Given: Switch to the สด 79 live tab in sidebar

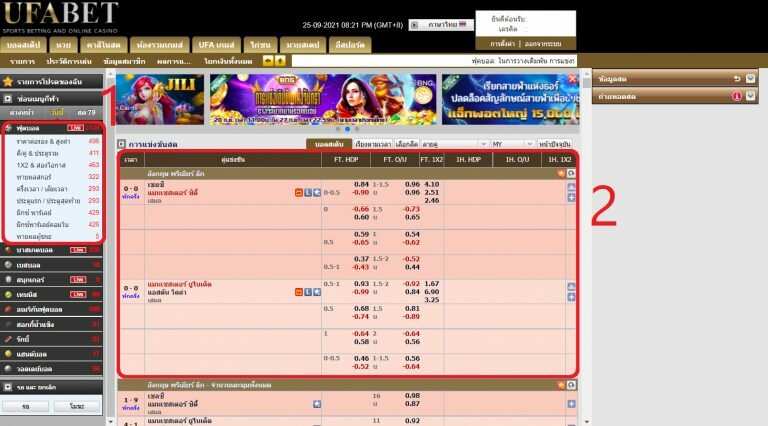Looking at the screenshot, I should pyautogui.click(x=86, y=113).
